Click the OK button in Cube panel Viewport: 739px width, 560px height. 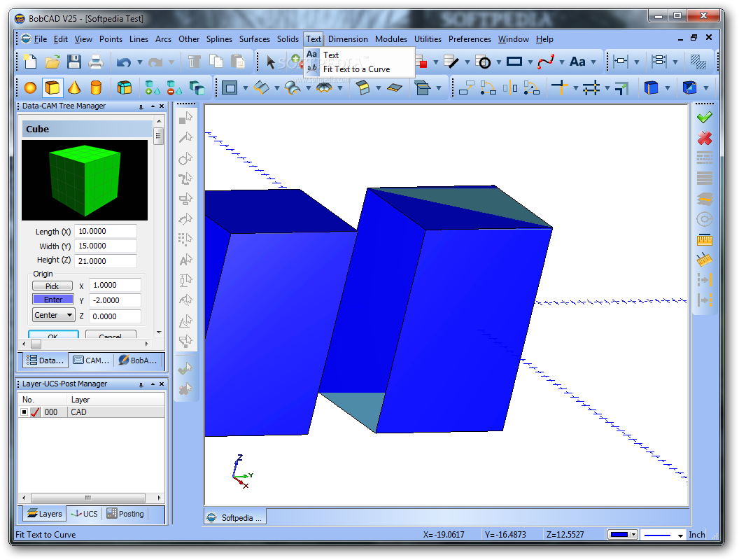(x=53, y=334)
